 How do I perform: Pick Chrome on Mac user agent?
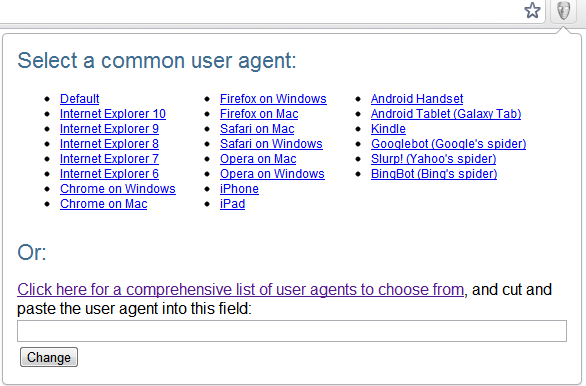(x=104, y=204)
